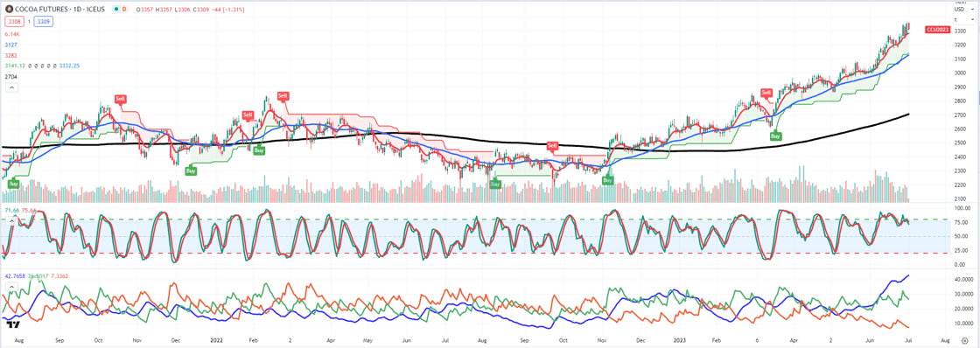
Task: Click the 25.00 stochastic axis label
Action: (x=961, y=251)
